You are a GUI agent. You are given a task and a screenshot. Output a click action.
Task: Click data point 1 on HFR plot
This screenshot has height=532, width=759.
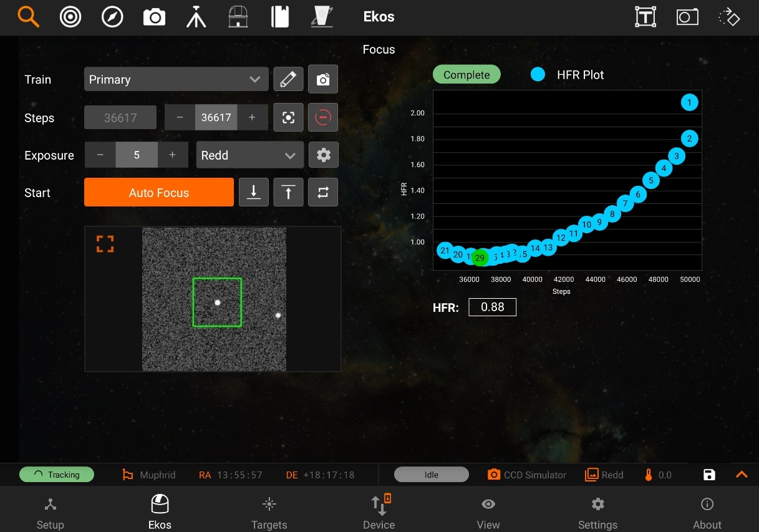pyautogui.click(x=689, y=102)
